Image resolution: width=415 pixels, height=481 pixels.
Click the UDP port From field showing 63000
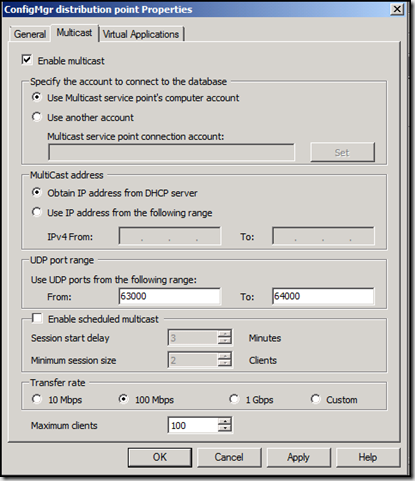[169, 296]
